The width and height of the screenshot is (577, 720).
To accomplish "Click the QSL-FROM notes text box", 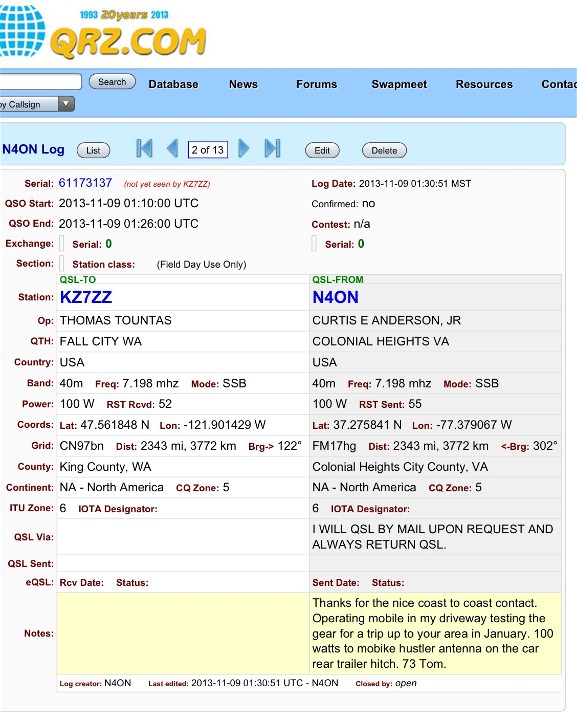I will tap(435, 633).
